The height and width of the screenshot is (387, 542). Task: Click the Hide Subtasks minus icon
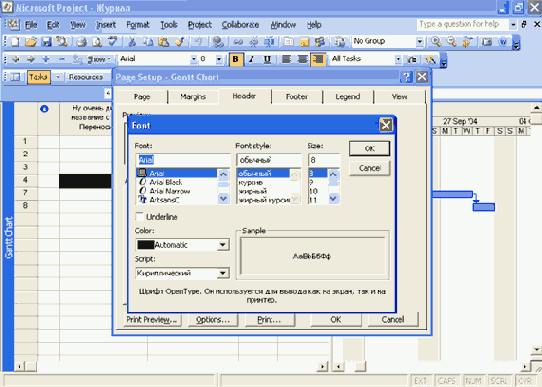pyautogui.click(x=62, y=59)
